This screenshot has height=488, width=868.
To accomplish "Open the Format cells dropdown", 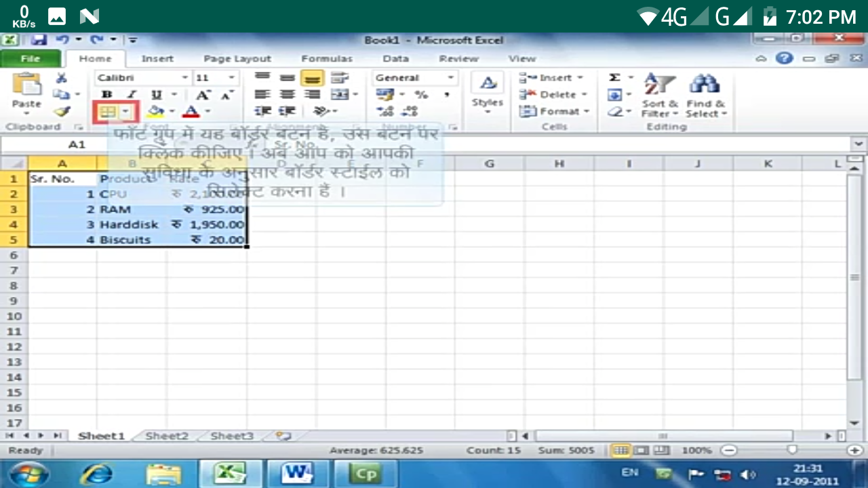I will coord(554,111).
